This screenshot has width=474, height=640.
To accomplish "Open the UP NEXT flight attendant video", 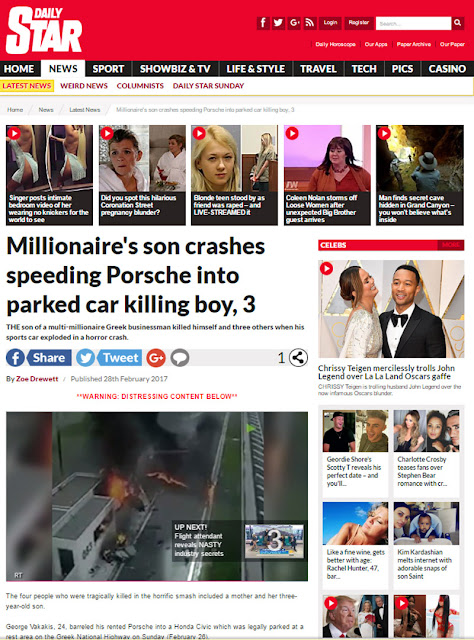I will pos(238,541).
